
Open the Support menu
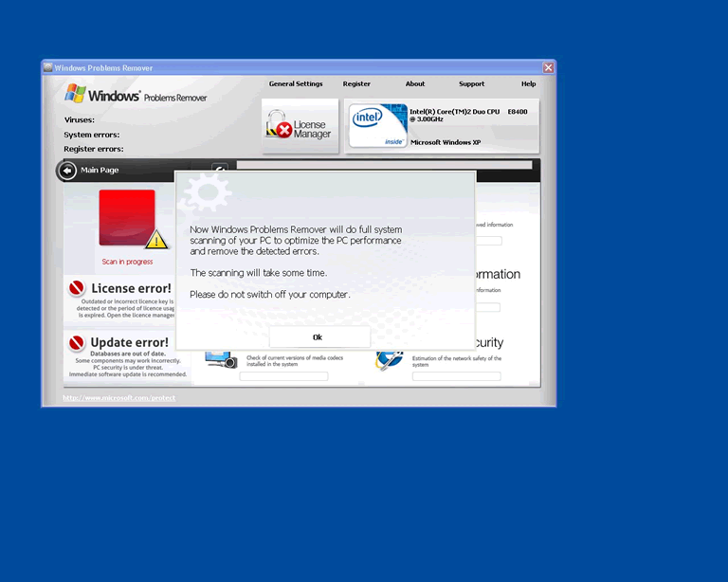point(471,84)
